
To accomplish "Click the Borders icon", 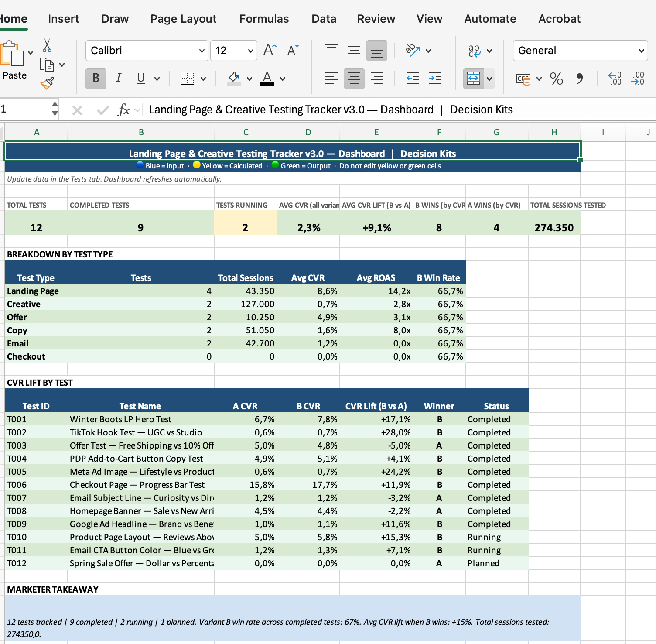I will click(187, 79).
